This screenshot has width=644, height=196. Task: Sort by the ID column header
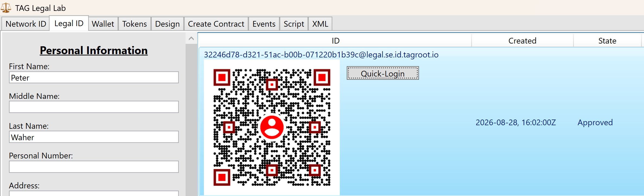click(335, 41)
